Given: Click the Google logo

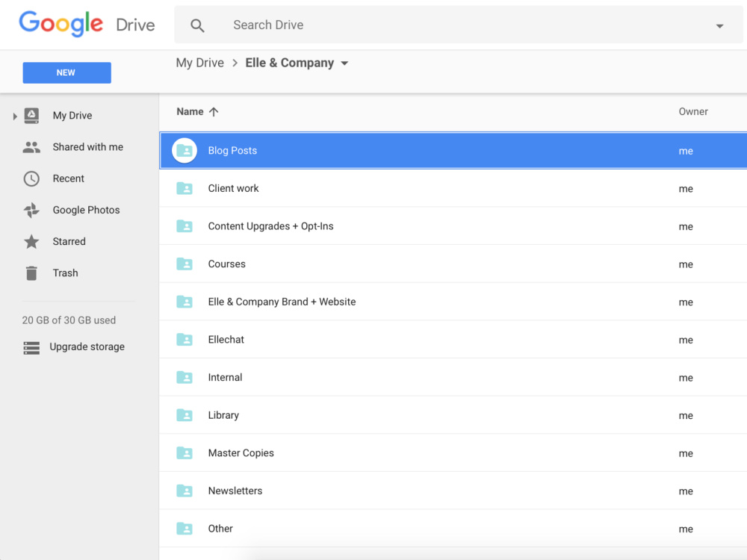Looking at the screenshot, I should [61, 23].
